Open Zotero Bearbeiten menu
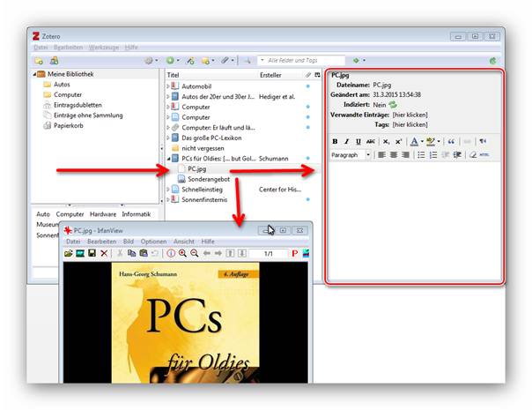The image size is (532, 410). 68,48
